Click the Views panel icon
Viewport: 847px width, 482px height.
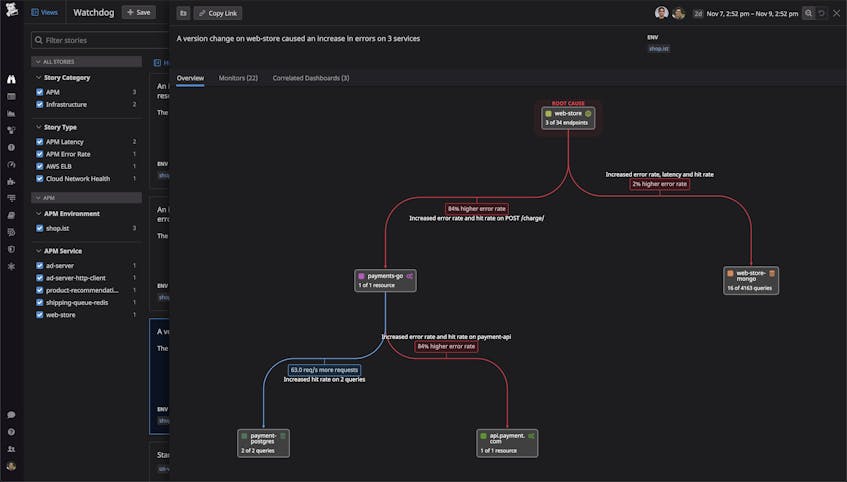35,12
